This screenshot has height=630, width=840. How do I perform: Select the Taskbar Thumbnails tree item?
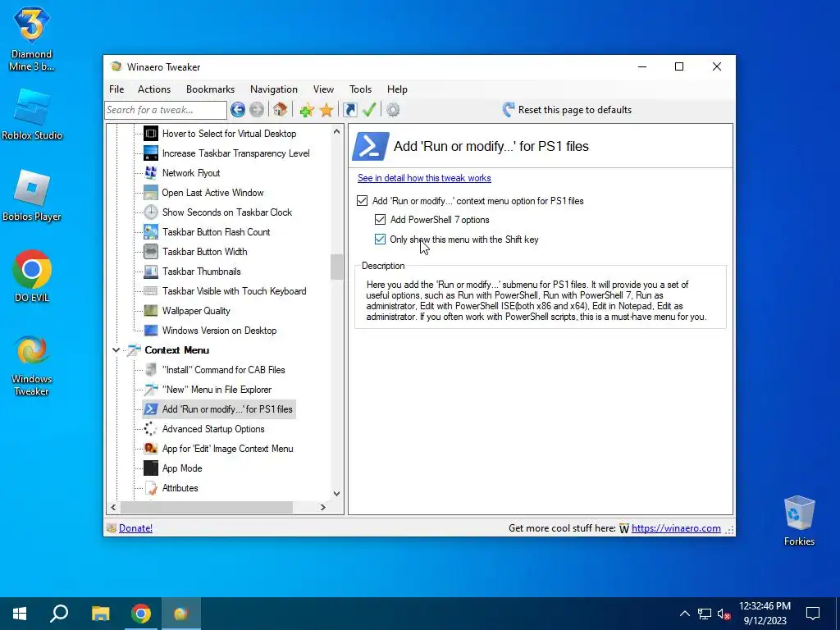pos(202,272)
